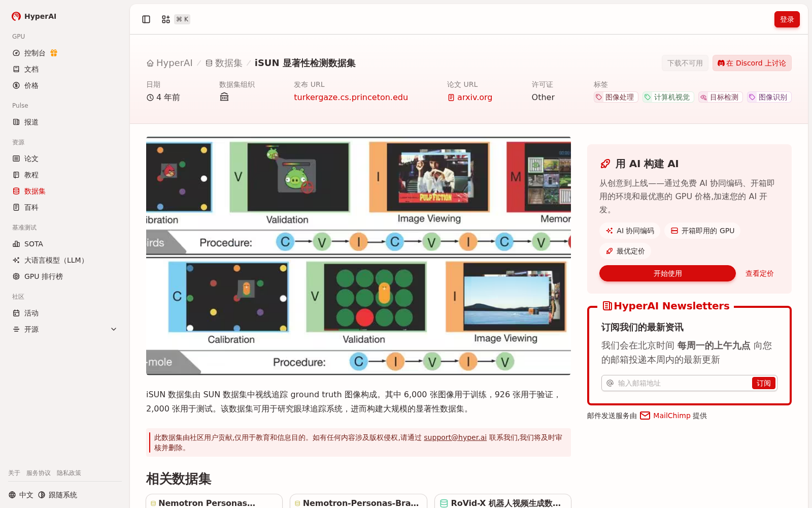Click the home icon in breadcrumb
Viewport: 812px width, 508px height.
point(150,63)
